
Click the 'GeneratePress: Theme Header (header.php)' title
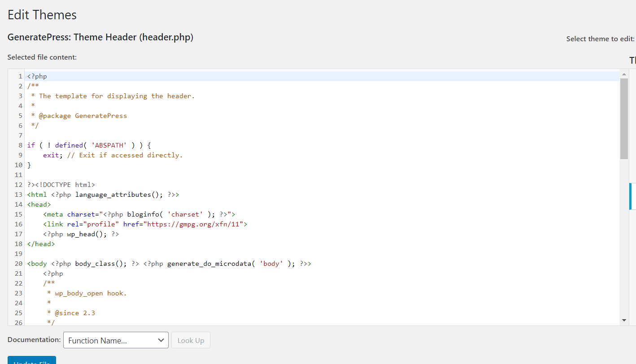pyautogui.click(x=100, y=37)
